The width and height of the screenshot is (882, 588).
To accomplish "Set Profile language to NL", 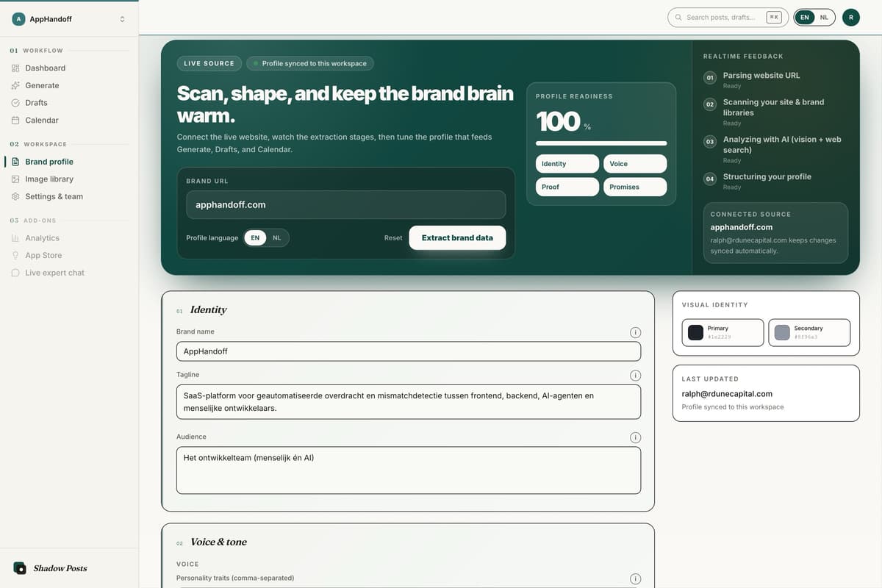I will pyautogui.click(x=277, y=237).
